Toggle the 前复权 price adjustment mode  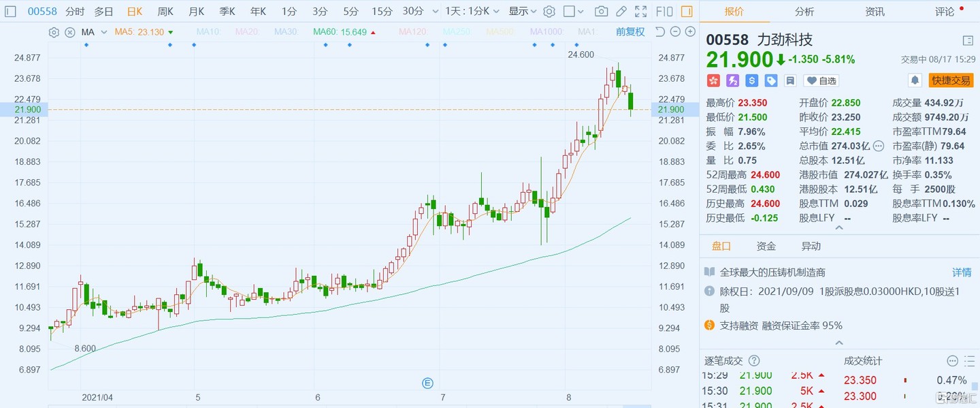click(630, 31)
